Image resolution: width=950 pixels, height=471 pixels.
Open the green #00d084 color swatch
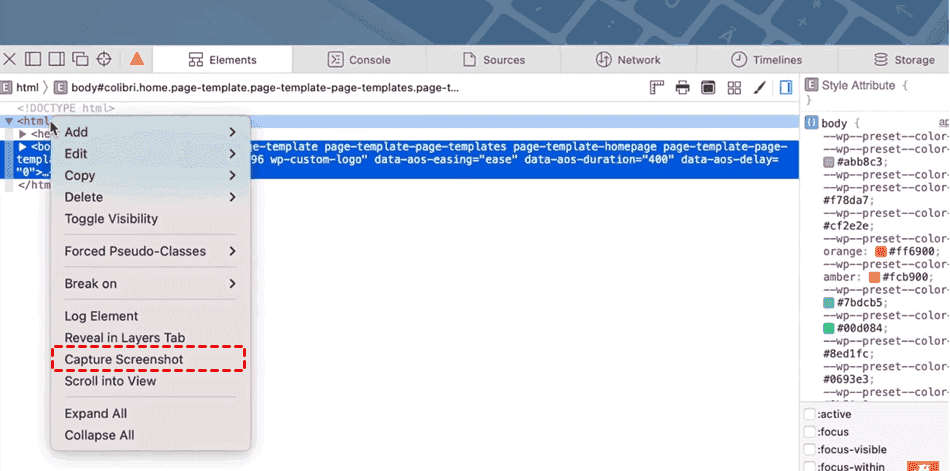[x=829, y=329]
